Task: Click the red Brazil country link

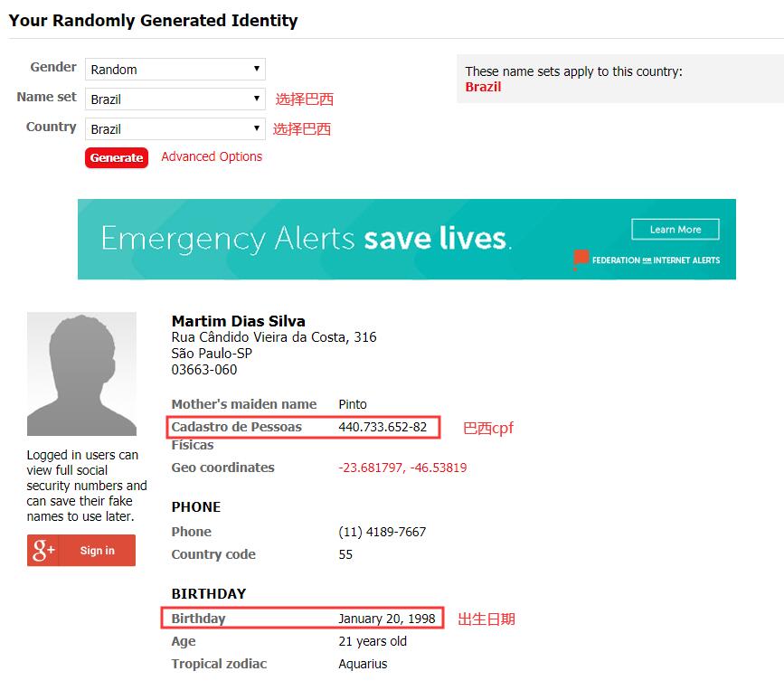Action: coord(483,87)
